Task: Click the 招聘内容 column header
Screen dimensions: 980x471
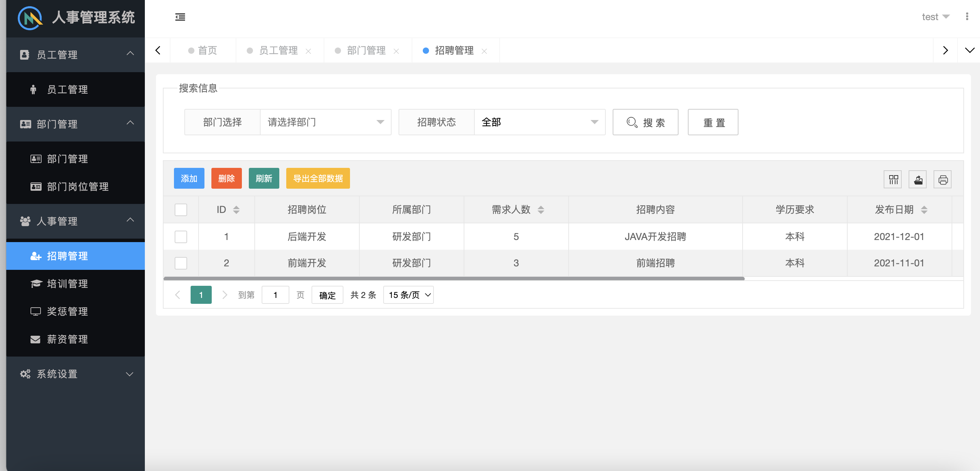Action: pyautogui.click(x=655, y=210)
